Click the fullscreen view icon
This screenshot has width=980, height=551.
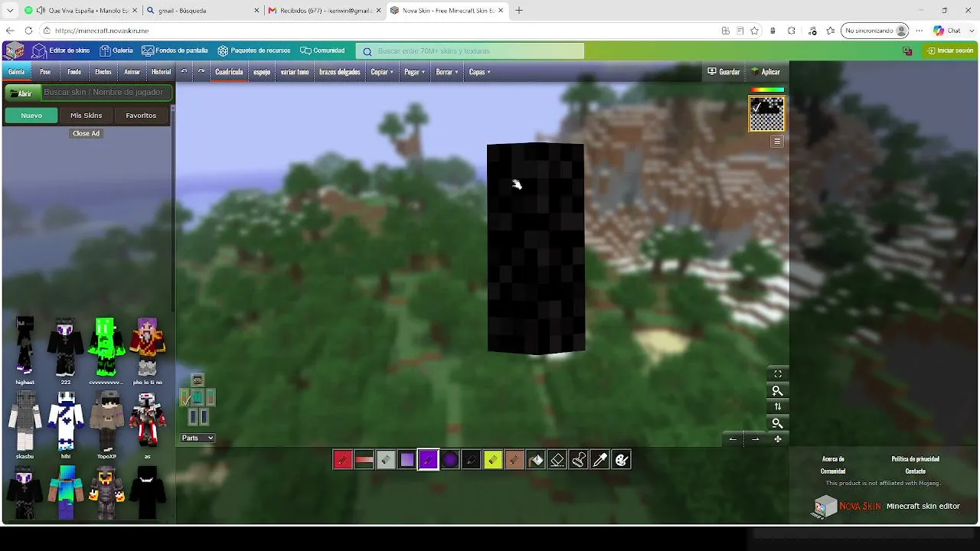click(x=778, y=374)
